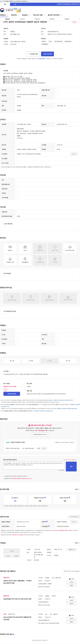The width and height of the screenshot is (80, 644).
Task: Expand the 출산휴가·육아휴직 navigation menu
Action: pyautogui.click(x=55, y=15)
